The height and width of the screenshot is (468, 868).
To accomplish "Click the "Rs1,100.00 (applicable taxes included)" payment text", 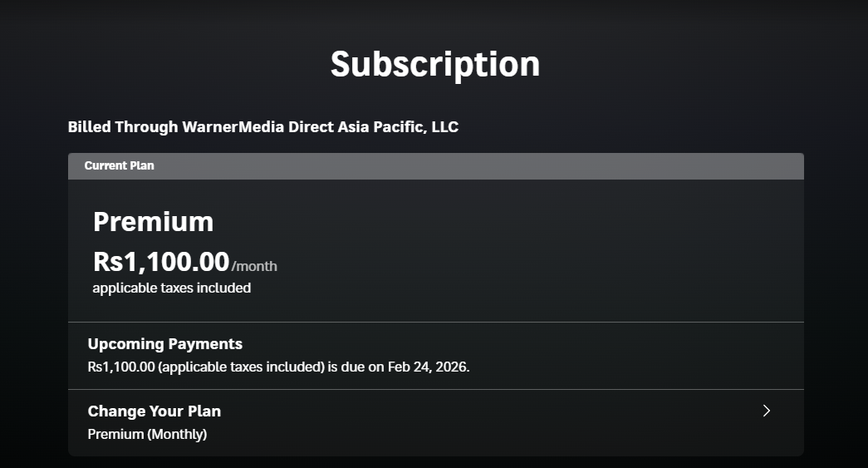I will tap(205, 367).
